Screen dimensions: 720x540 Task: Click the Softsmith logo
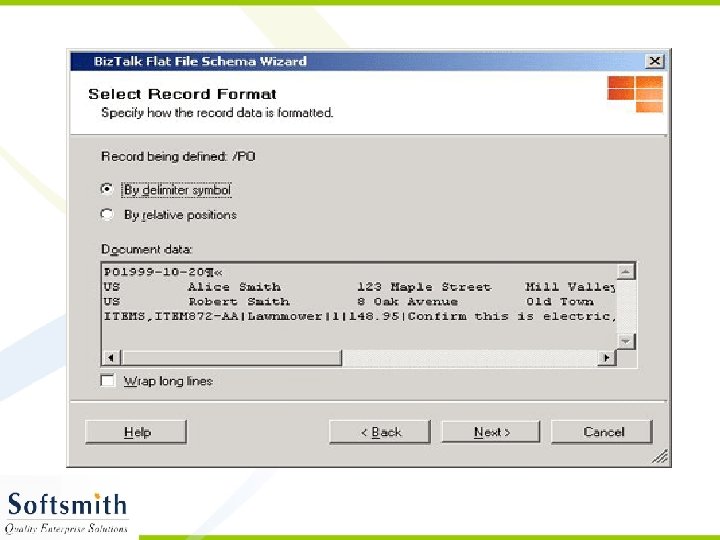tap(66, 512)
